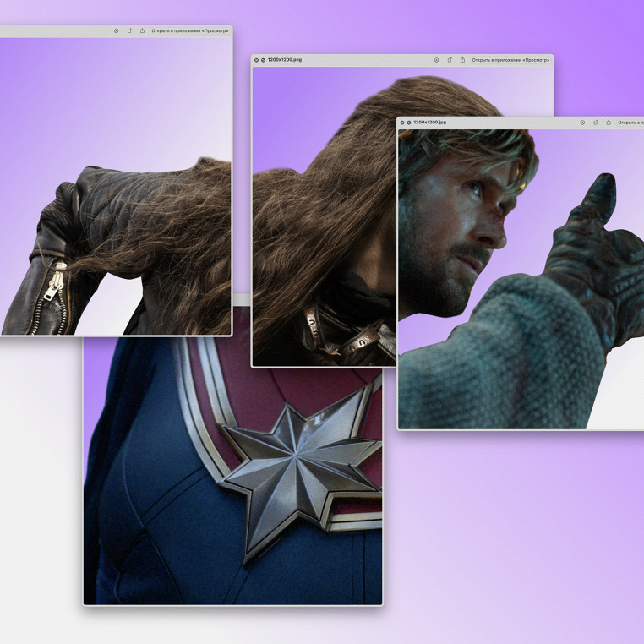Click the 1200x1200.jpg file name in the title bar
Viewport: 644px width, 644px height.
(429, 123)
